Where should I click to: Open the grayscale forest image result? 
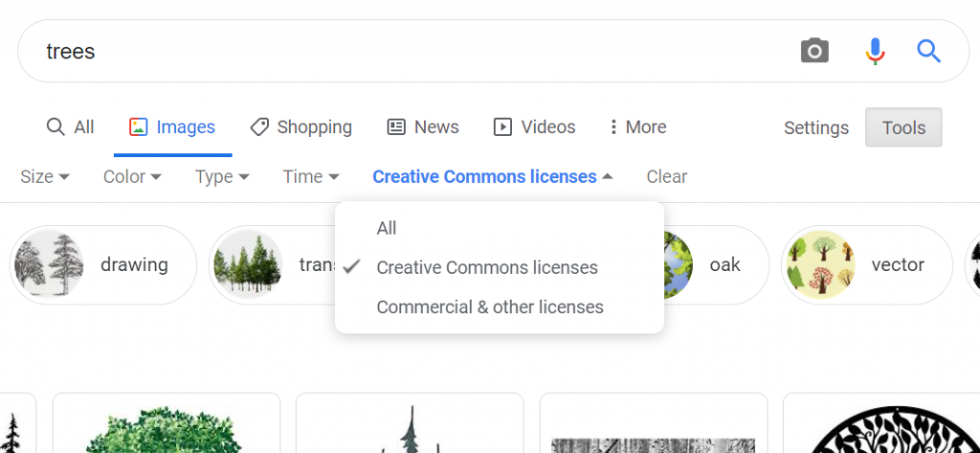653,423
